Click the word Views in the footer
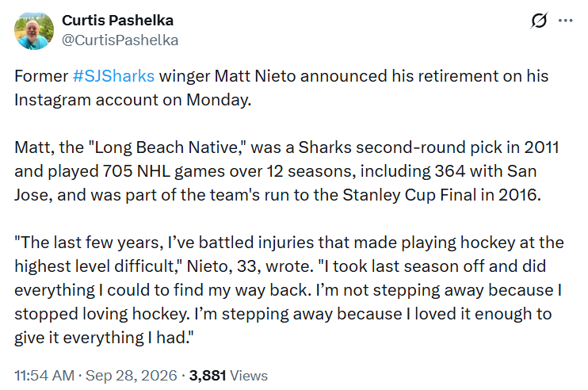The height and width of the screenshot is (390, 588). [x=249, y=376]
